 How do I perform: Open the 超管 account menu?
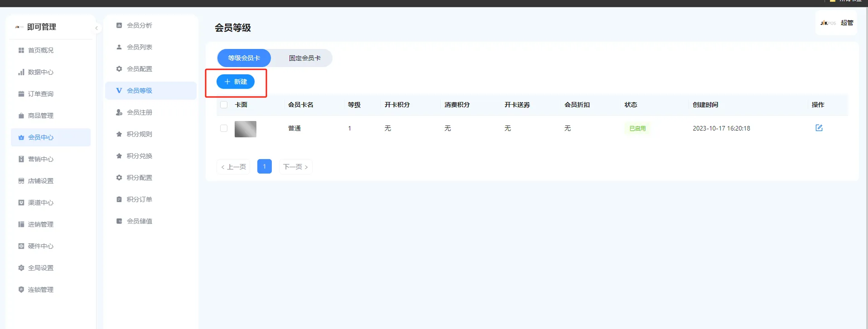click(846, 23)
